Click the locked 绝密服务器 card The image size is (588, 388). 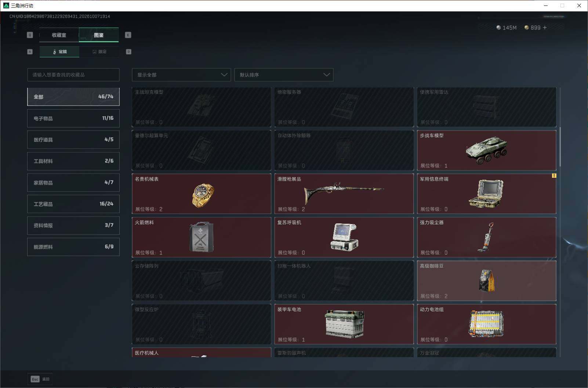pyautogui.click(x=344, y=107)
